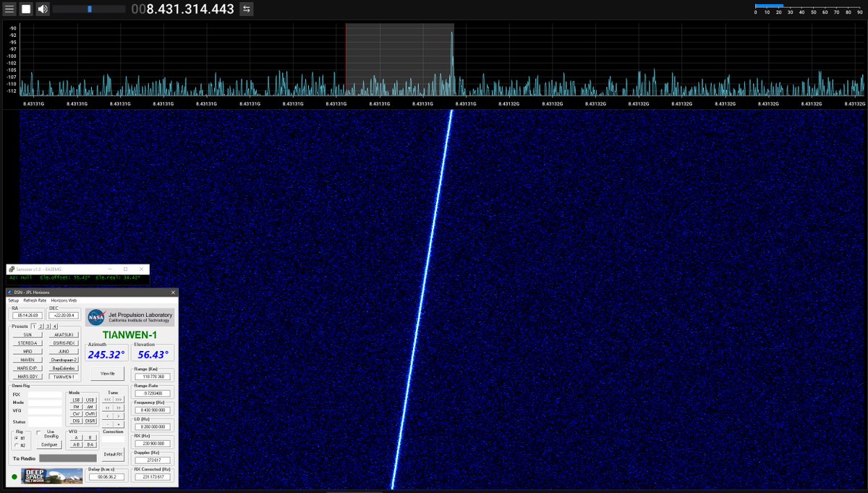Screen dimensions: 868x493
Task: Adjust the volume slider in top toolbar
Action: click(x=88, y=9)
